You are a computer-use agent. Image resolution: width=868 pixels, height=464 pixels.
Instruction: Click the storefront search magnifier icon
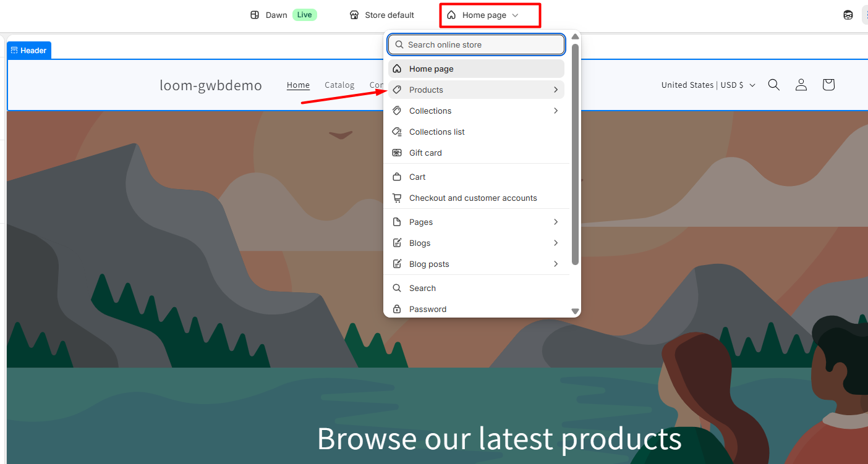point(773,85)
